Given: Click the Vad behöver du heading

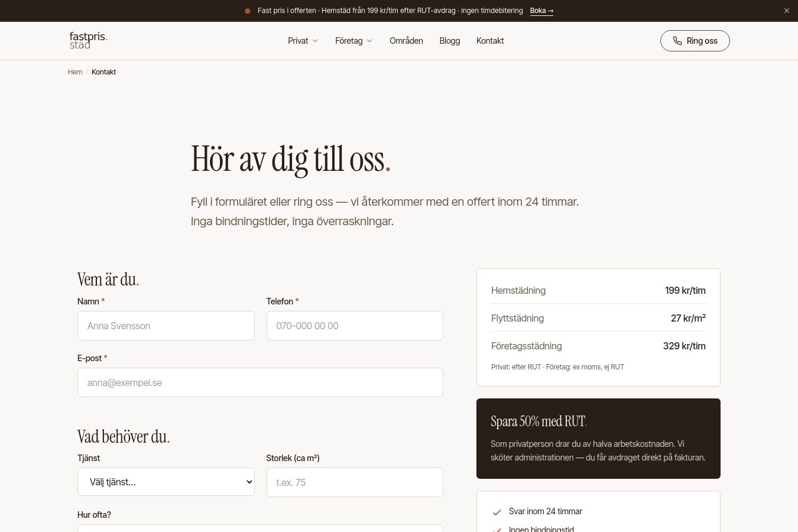Looking at the screenshot, I should [x=124, y=436].
